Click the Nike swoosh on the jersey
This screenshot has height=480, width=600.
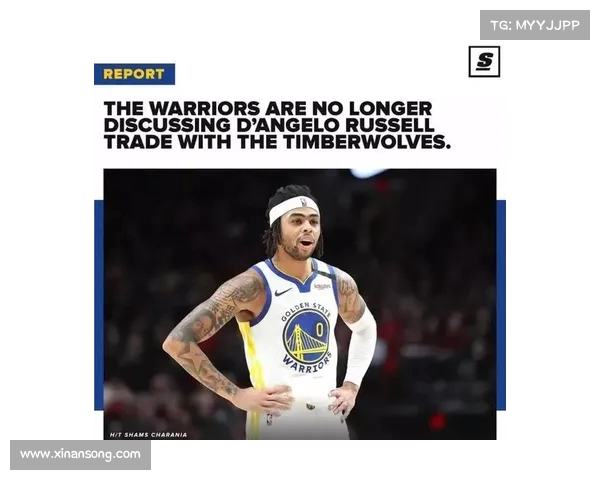[x=283, y=292]
